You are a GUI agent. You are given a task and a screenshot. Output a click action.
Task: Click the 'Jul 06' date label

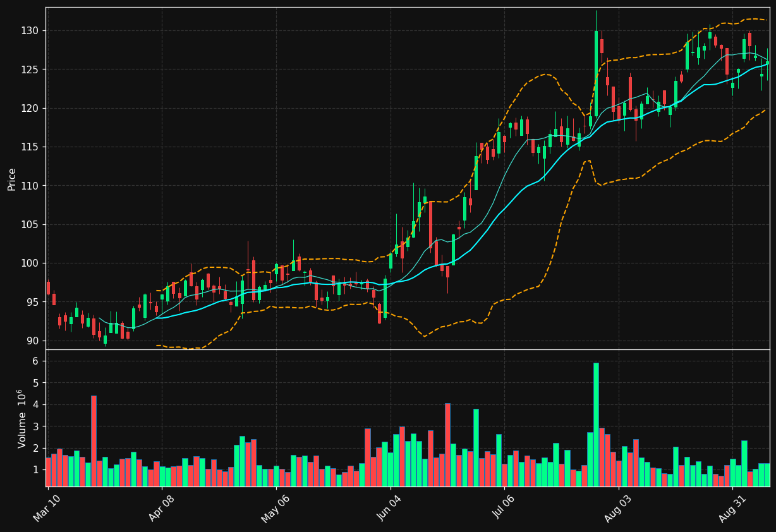(x=504, y=509)
